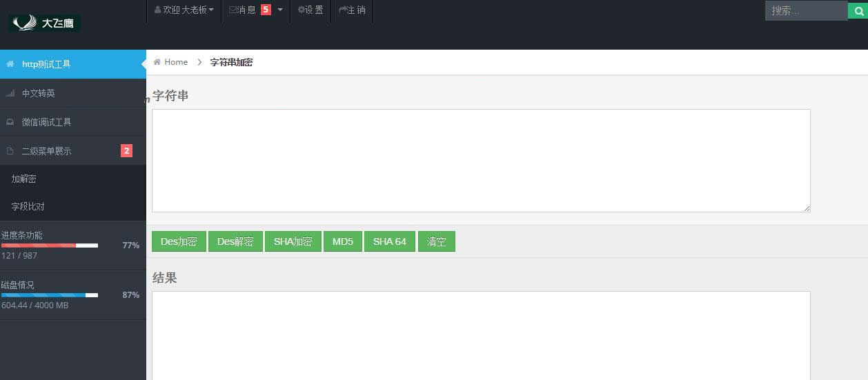Click the 大飞鹰 logo
This screenshot has height=380, width=868.
[x=44, y=23]
